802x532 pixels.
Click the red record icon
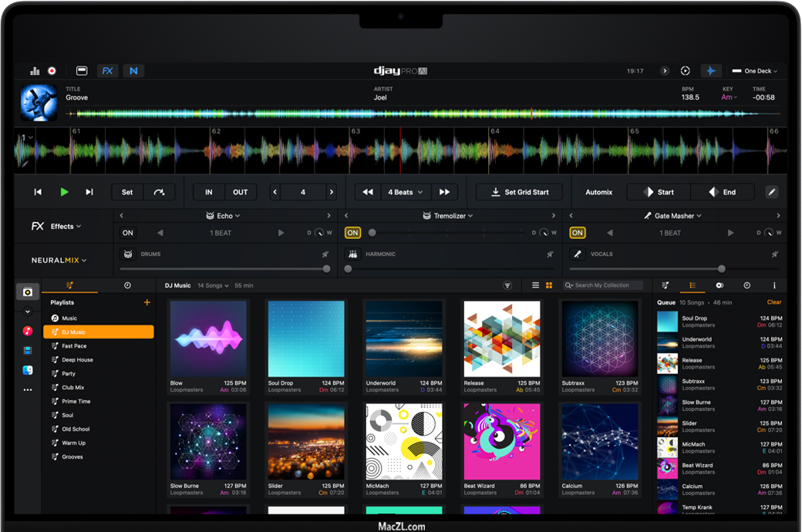(x=52, y=71)
